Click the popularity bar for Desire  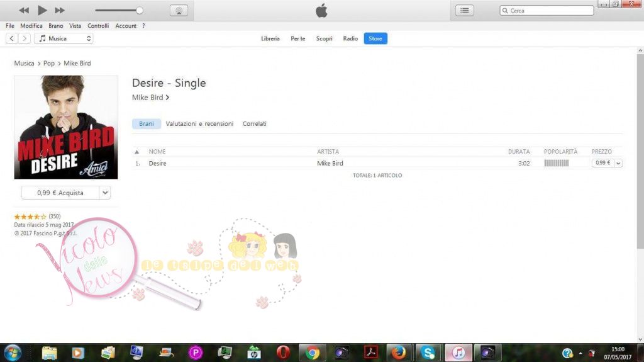tap(557, 163)
